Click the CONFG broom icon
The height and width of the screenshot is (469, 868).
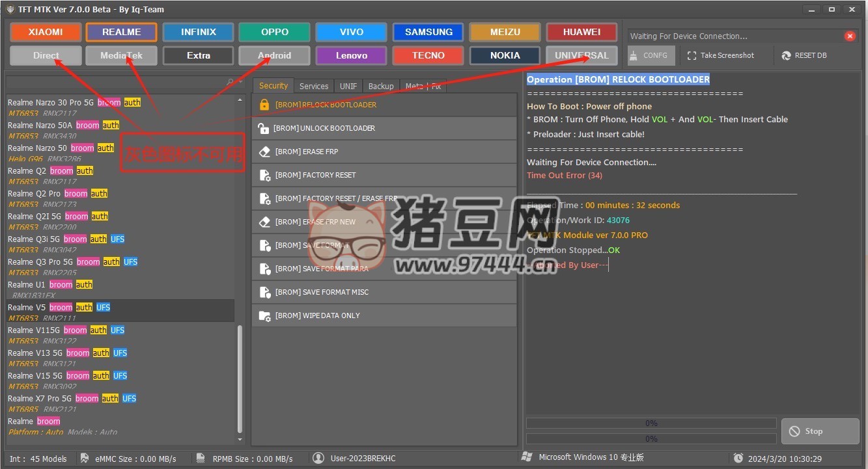[x=633, y=56]
